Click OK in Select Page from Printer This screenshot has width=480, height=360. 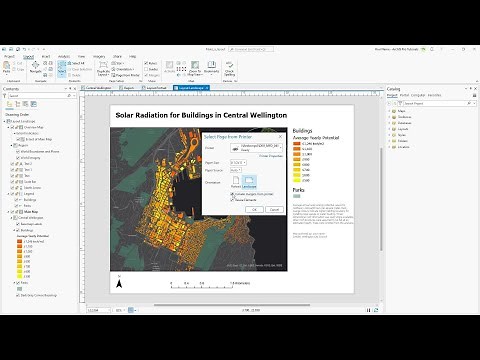[254, 210]
